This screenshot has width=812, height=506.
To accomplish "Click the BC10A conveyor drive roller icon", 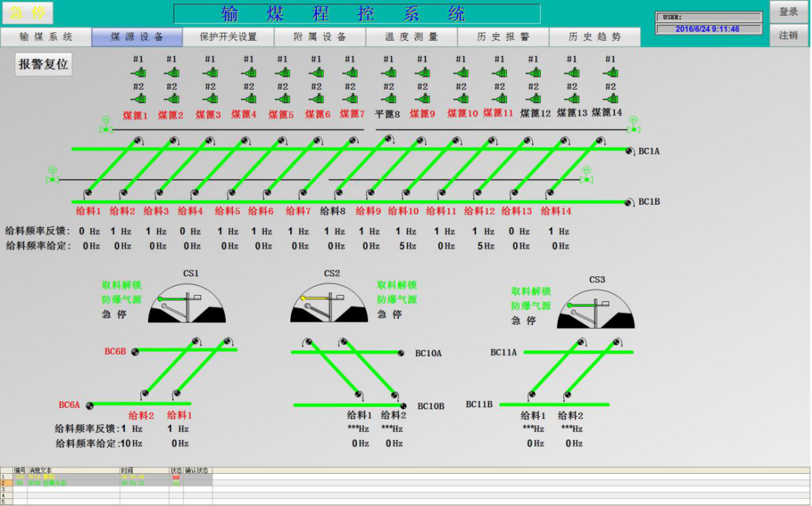I will [401, 353].
